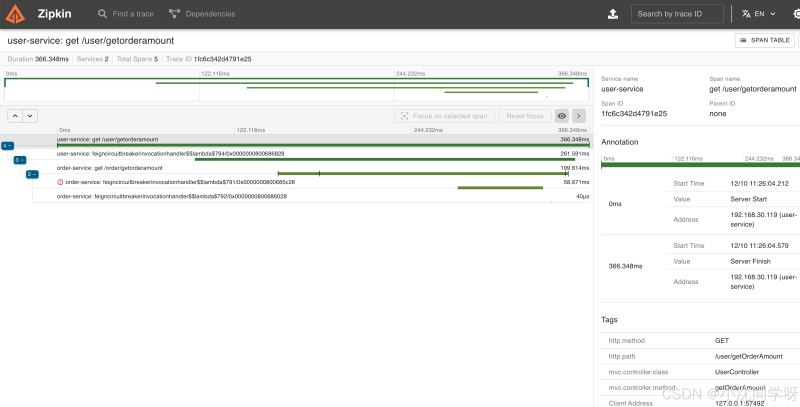Collapse the 4-children span node
Screen dimensions: 800x407
pyautogui.click(x=7, y=146)
